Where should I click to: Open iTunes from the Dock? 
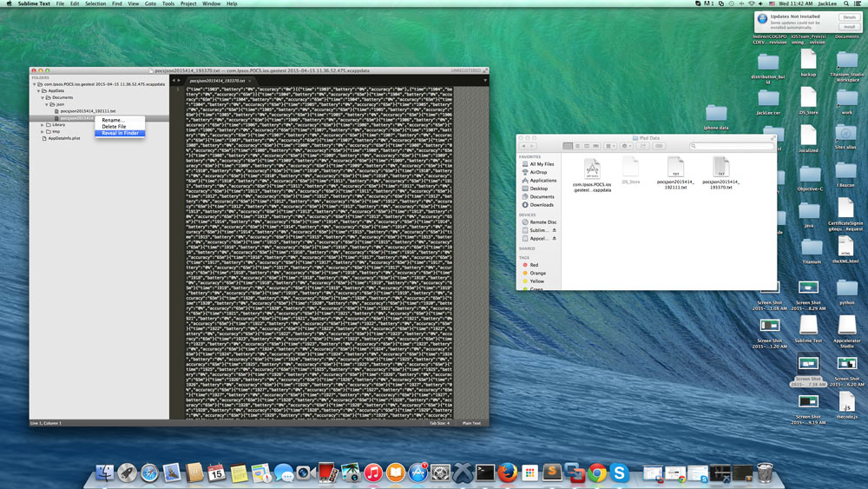373,473
